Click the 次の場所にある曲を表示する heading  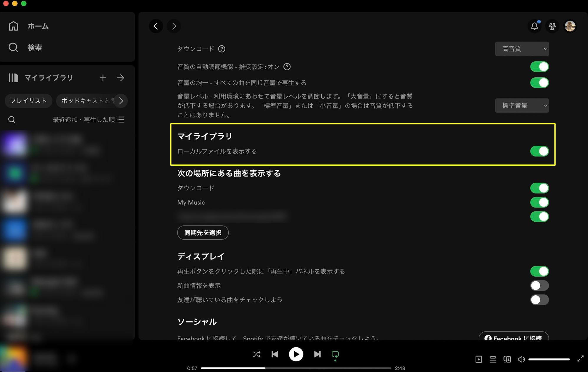229,173
